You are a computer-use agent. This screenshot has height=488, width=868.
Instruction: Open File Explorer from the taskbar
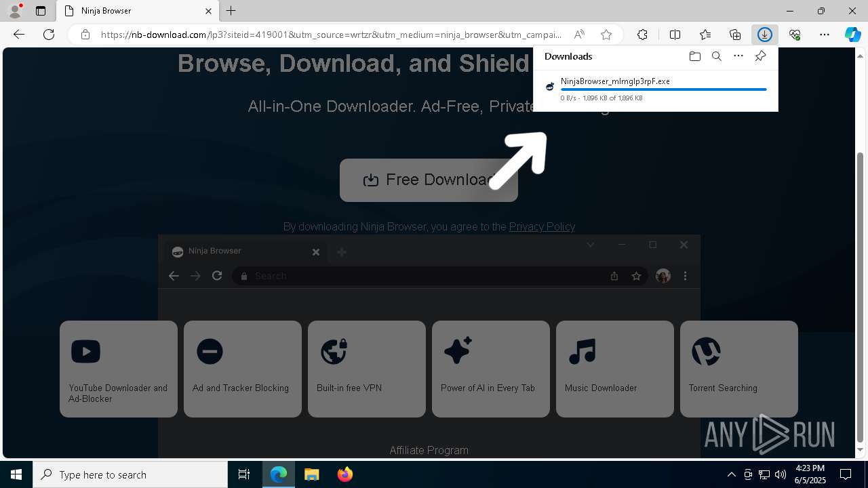pyautogui.click(x=312, y=474)
